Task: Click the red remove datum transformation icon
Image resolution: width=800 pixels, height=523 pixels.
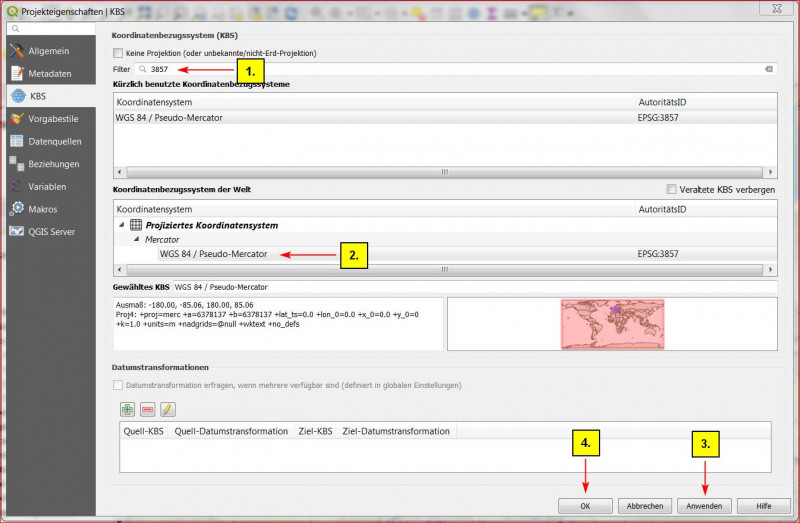Action: [x=147, y=408]
